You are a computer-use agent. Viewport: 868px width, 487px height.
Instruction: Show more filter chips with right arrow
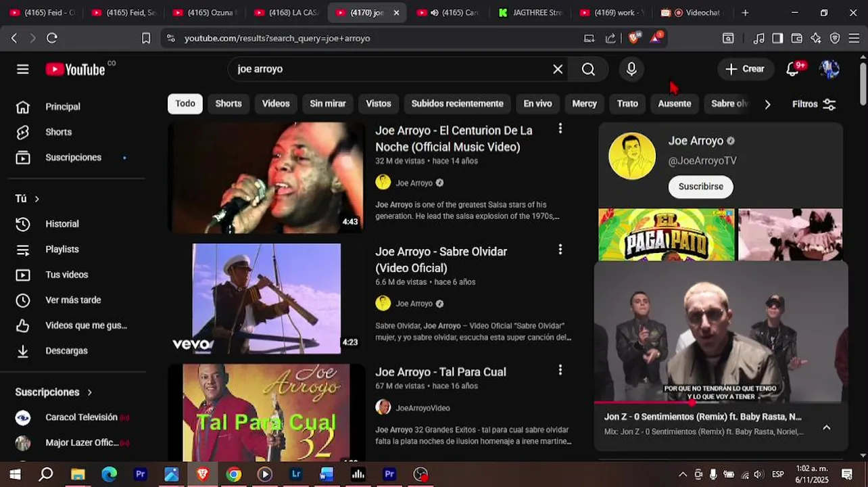tap(767, 104)
